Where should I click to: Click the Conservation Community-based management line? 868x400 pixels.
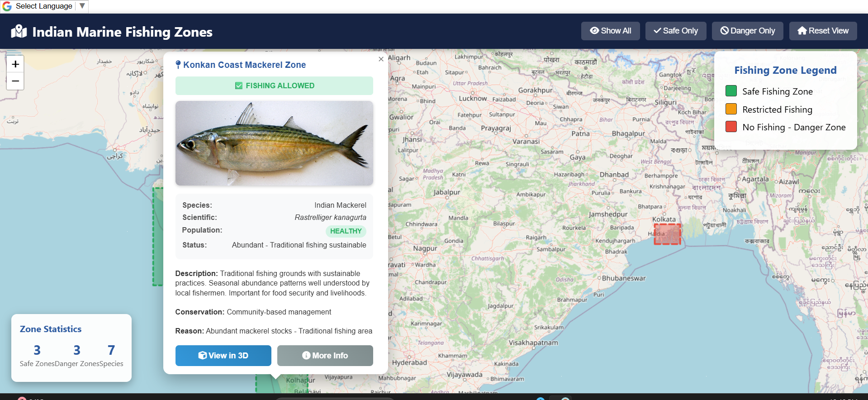(253, 312)
